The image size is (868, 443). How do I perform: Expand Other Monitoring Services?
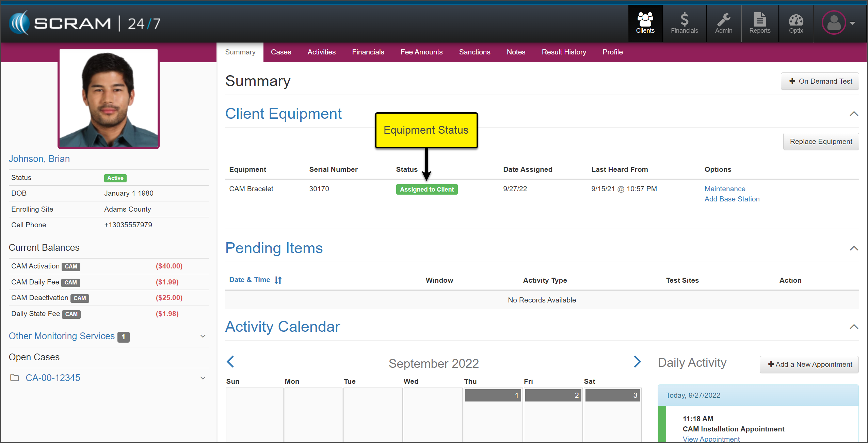click(203, 336)
